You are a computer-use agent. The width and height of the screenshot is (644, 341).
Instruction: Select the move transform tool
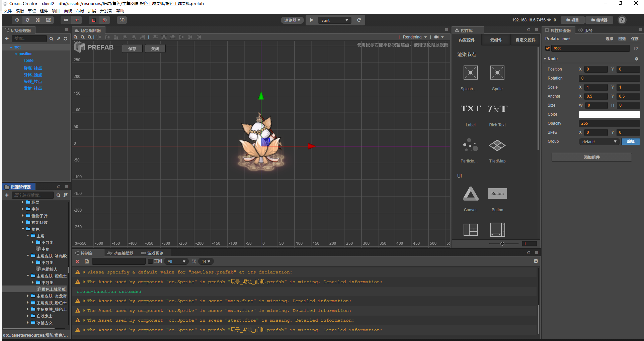pos(17,20)
